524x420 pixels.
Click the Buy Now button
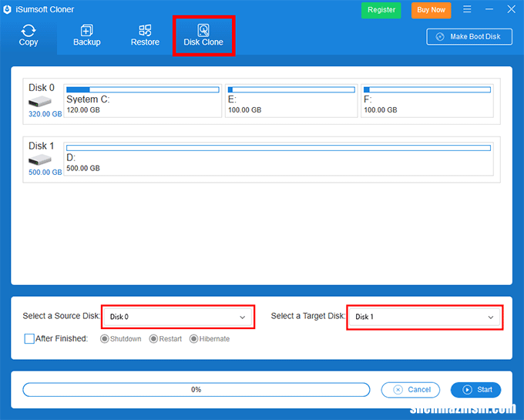431,10
